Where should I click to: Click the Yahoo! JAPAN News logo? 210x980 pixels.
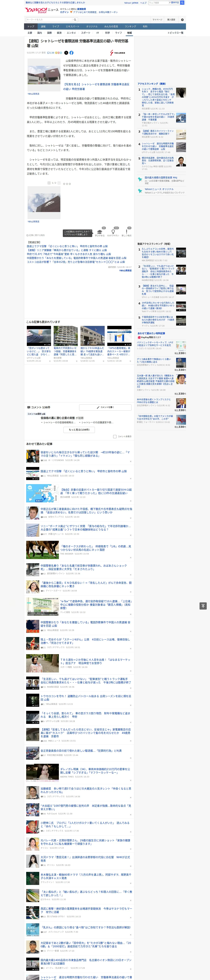pyautogui.click(x=42, y=10)
